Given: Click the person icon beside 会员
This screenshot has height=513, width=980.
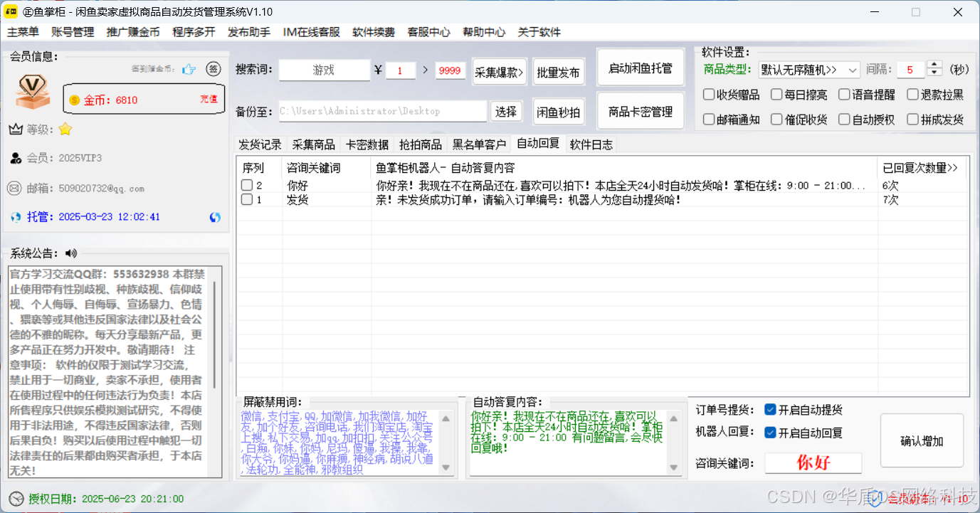Looking at the screenshot, I should [x=16, y=158].
